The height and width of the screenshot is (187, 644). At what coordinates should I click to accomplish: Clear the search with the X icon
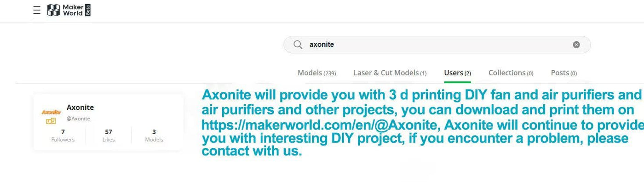(576, 45)
